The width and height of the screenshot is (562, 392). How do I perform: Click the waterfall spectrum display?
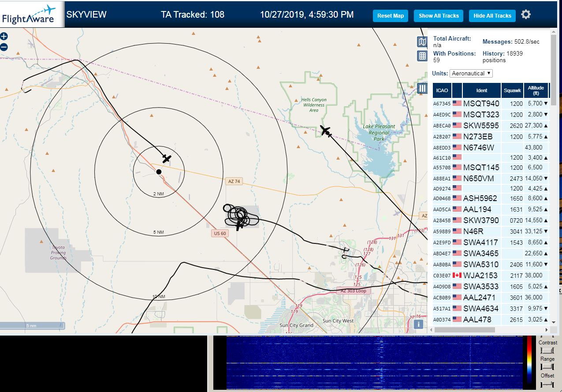[374, 362]
